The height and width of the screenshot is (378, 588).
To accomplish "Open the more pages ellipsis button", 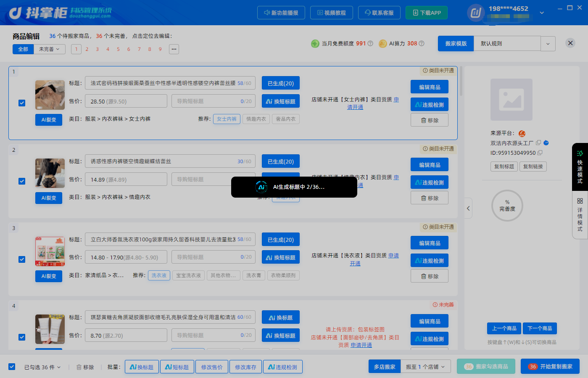I will coord(174,49).
